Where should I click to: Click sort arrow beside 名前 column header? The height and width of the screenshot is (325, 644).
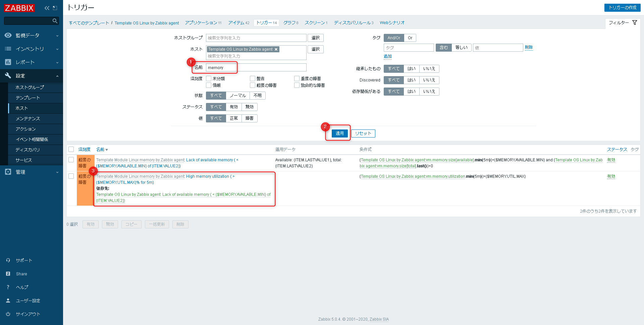107,150
